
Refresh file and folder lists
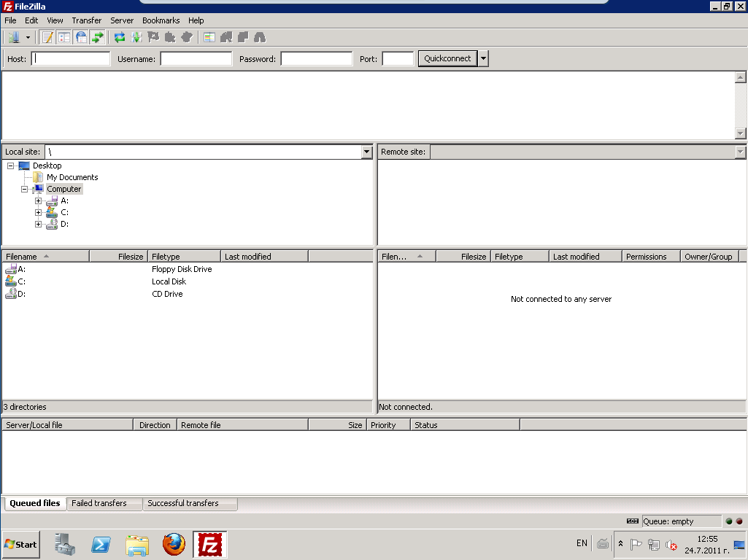(119, 37)
